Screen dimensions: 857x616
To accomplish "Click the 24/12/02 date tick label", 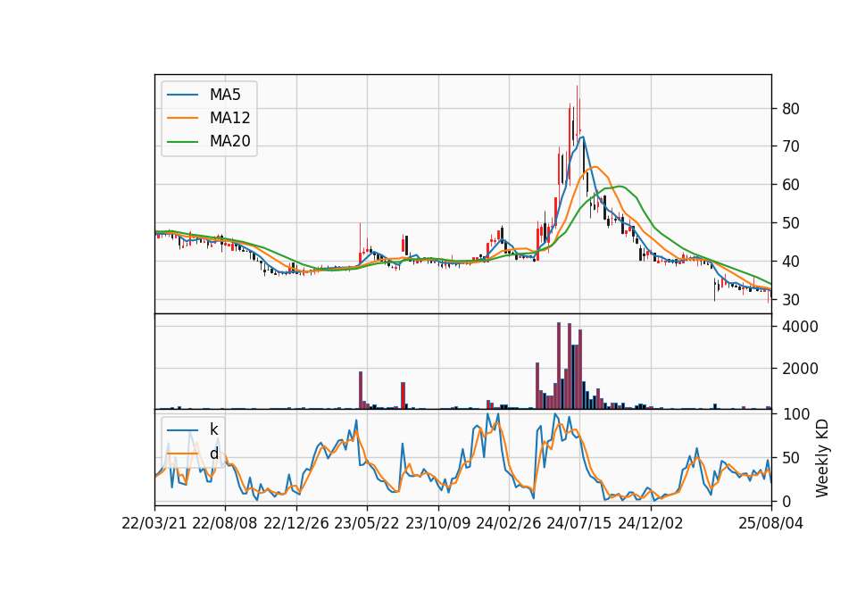I will (x=651, y=524).
